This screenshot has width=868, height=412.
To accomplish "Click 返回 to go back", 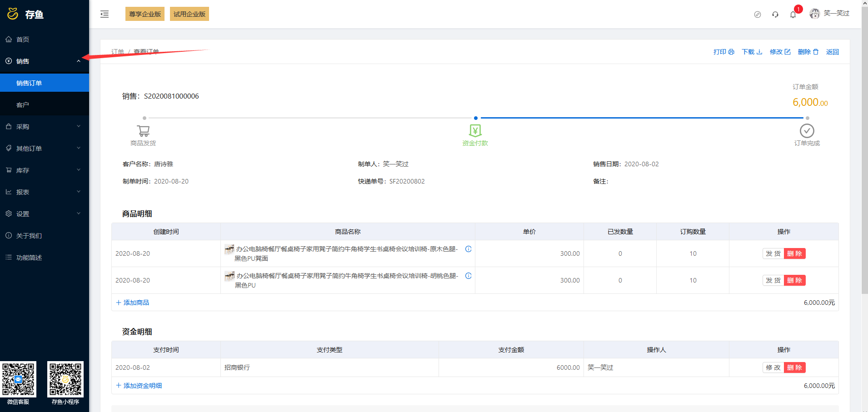I will tap(833, 52).
